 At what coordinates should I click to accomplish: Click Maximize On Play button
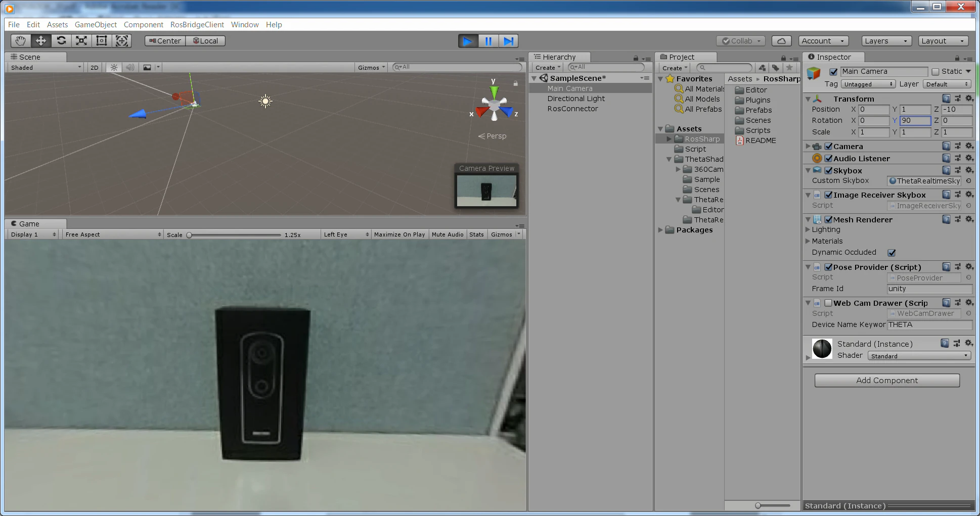click(x=399, y=234)
